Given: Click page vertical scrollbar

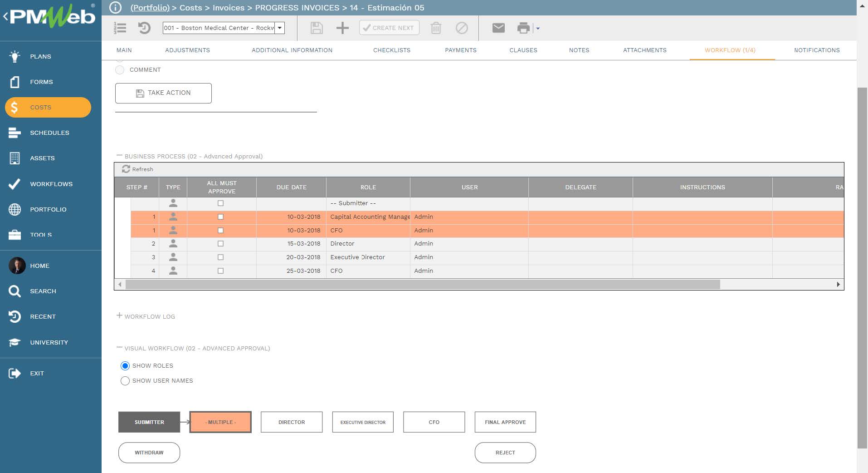Looking at the screenshot, I should [862, 268].
